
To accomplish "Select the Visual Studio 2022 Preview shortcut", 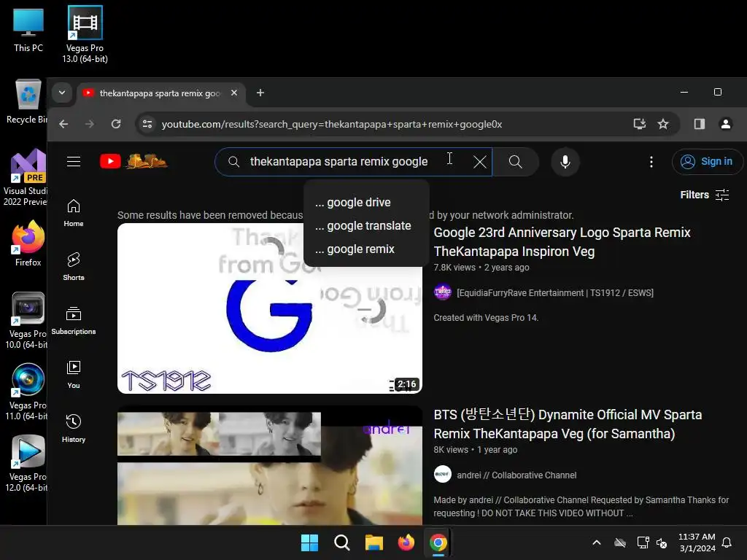I will [x=26, y=178].
